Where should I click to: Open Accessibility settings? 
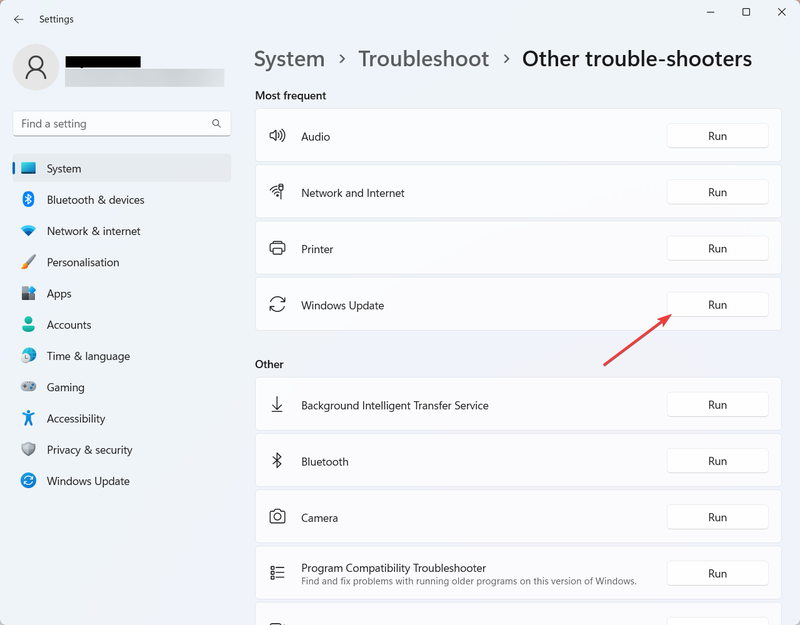click(122, 418)
